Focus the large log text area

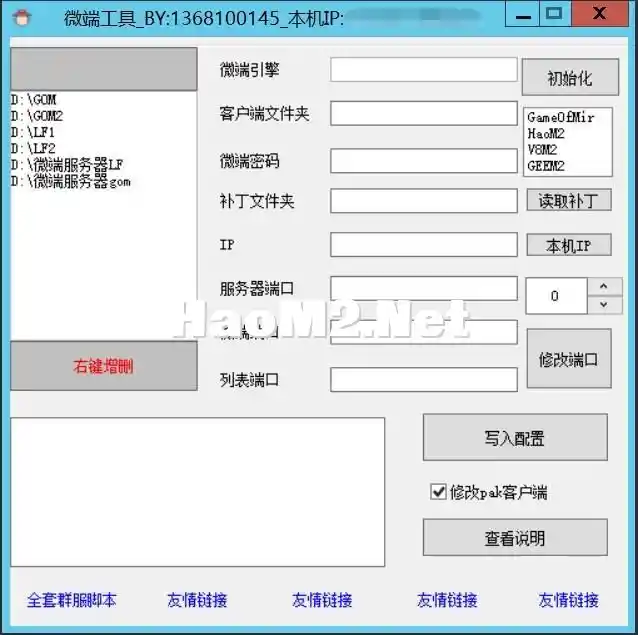point(197,492)
